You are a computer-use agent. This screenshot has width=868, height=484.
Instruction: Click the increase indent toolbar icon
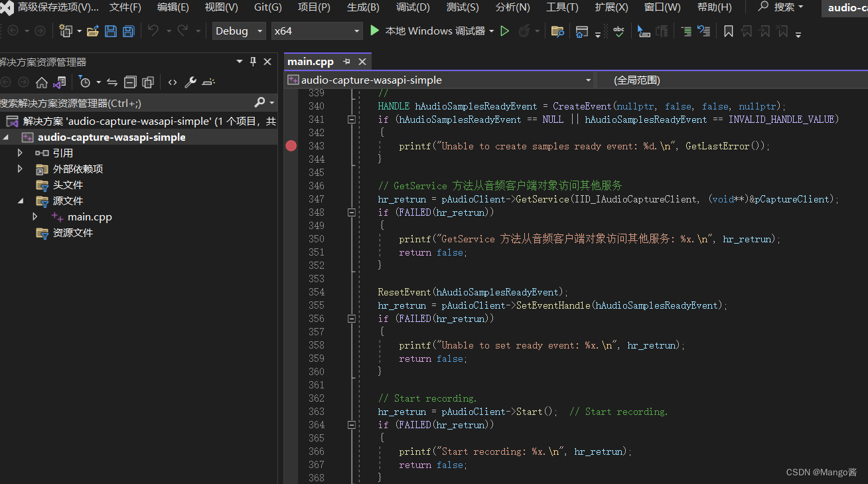pos(686,31)
